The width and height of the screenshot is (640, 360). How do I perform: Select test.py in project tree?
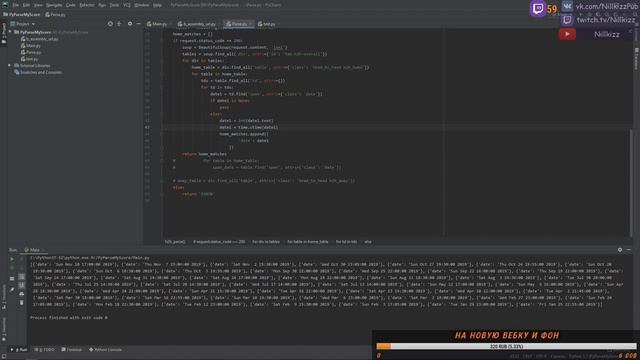click(x=29, y=59)
